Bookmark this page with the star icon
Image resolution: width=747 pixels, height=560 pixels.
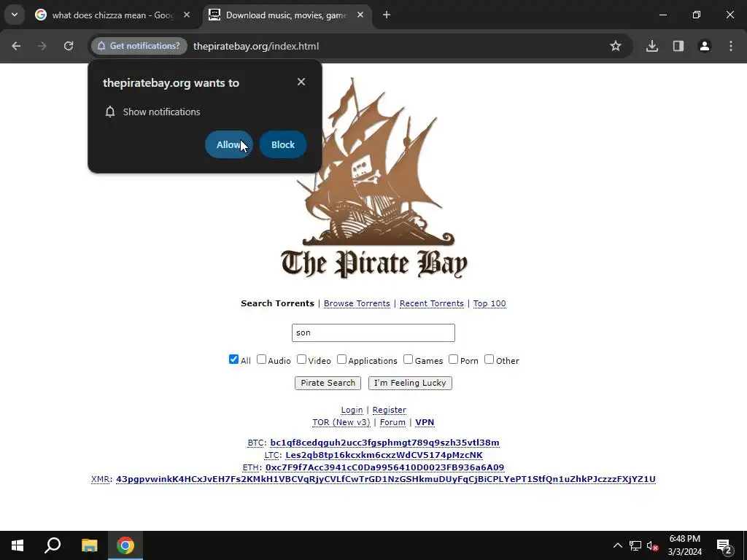616,46
